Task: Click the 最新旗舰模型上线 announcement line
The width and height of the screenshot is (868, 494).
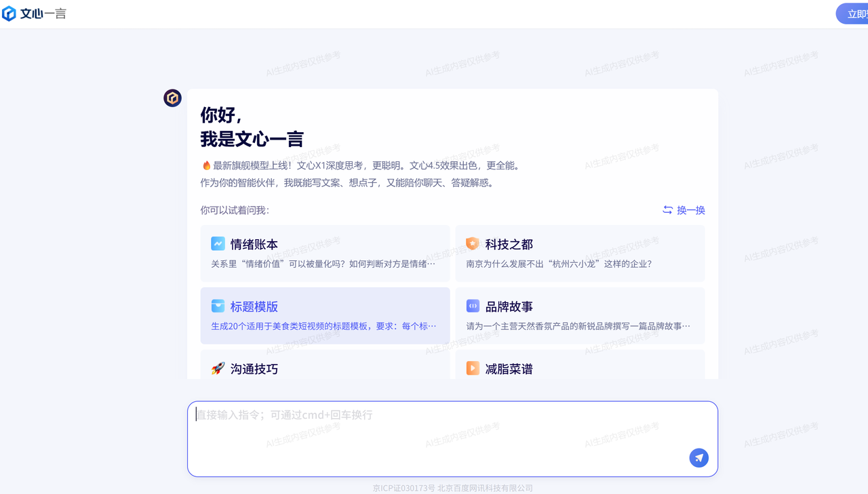Action: (361, 165)
